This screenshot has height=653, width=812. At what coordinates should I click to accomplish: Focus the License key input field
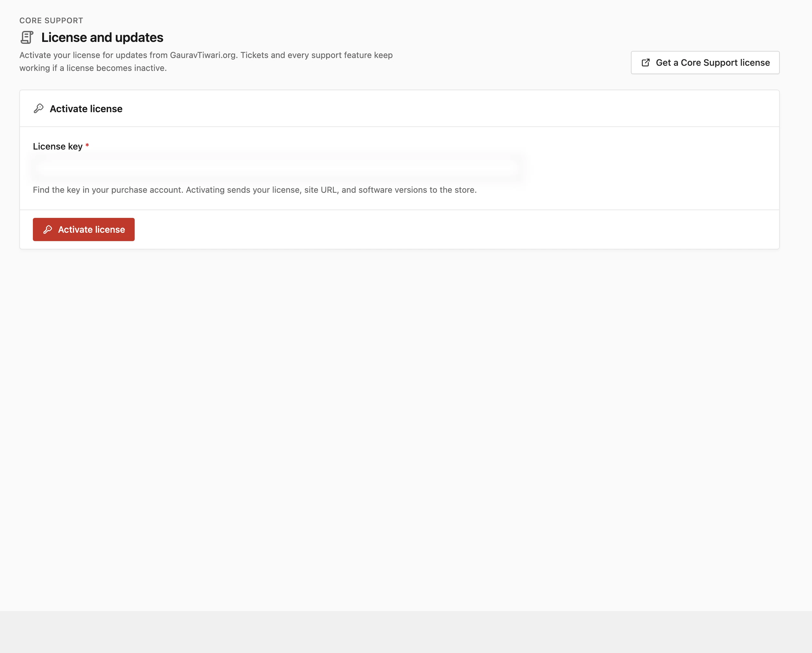pyautogui.click(x=278, y=168)
